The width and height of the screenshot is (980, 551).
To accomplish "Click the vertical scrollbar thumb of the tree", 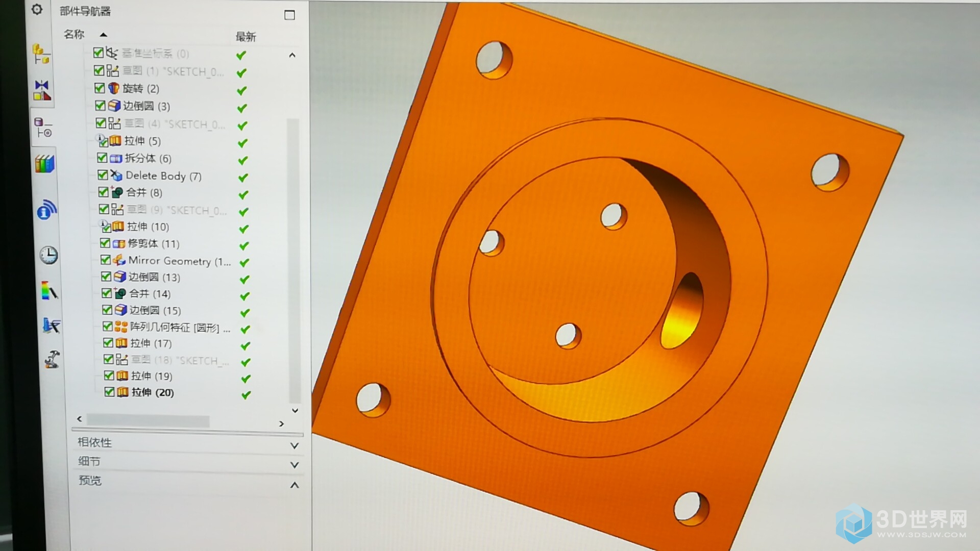I will (293, 260).
